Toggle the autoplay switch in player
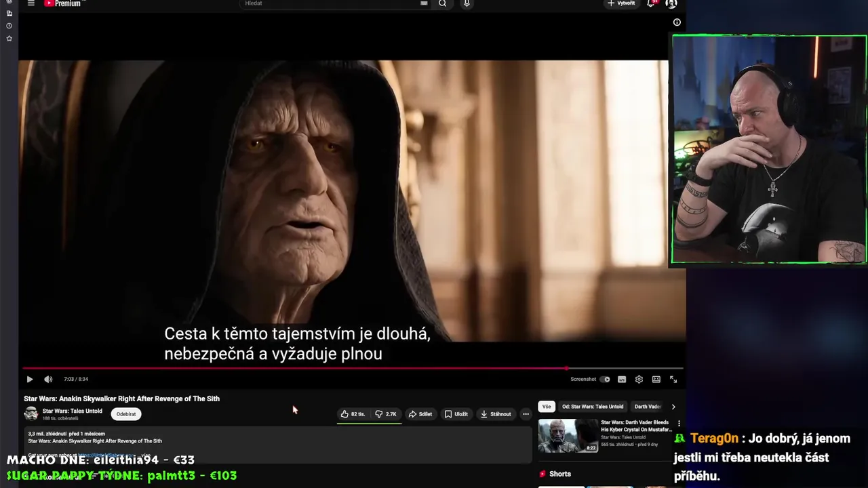The height and width of the screenshot is (488, 868). coord(605,380)
